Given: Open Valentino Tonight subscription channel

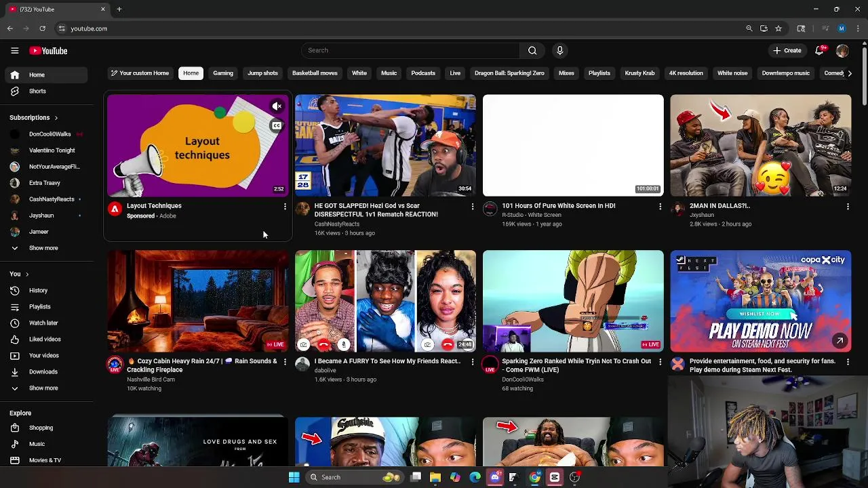Looking at the screenshot, I should (45, 150).
